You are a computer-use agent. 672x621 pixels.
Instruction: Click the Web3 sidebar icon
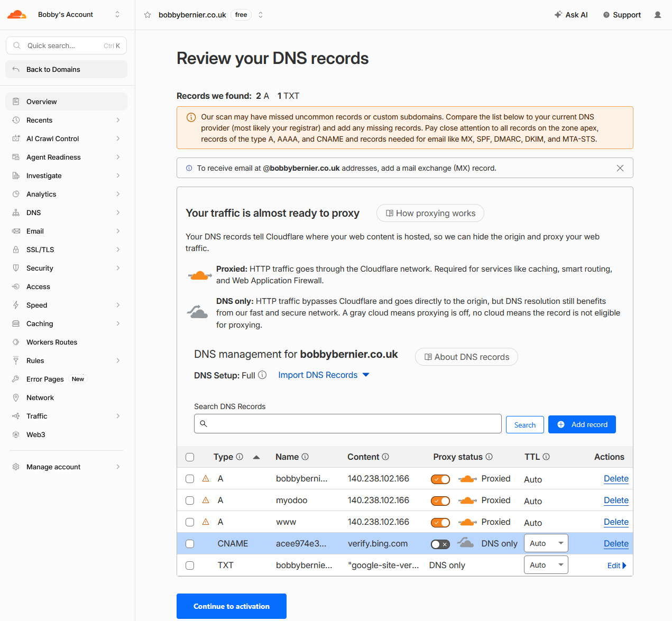pos(16,434)
